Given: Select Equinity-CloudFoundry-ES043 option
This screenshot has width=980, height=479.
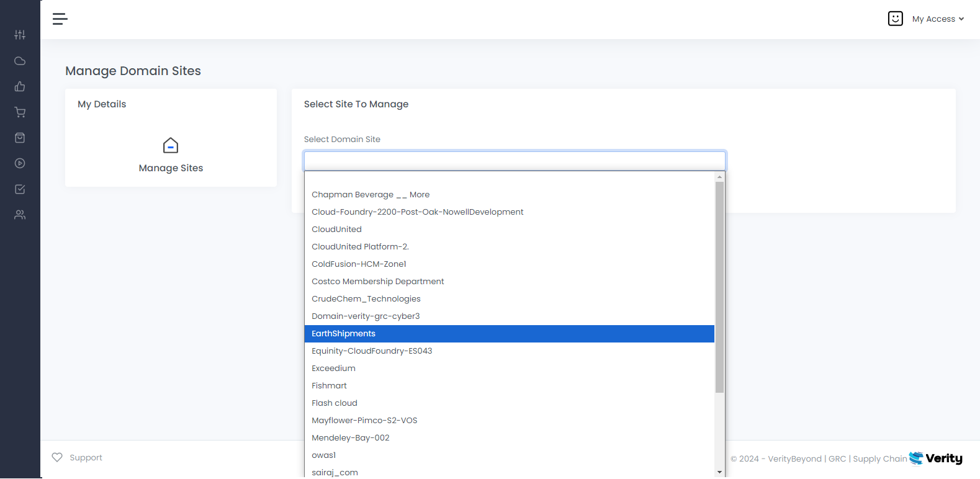Looking at the screenshot, I should [510, 351].
